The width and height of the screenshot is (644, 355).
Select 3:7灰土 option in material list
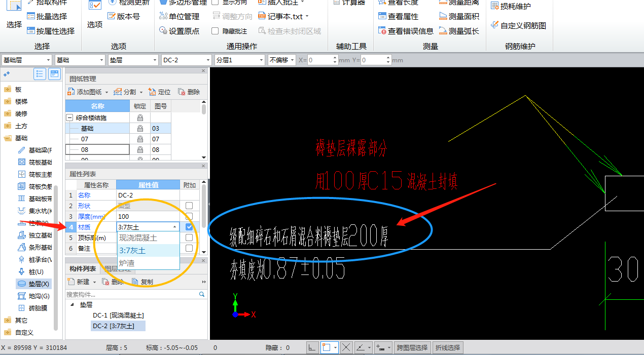[x=148, y=250]
